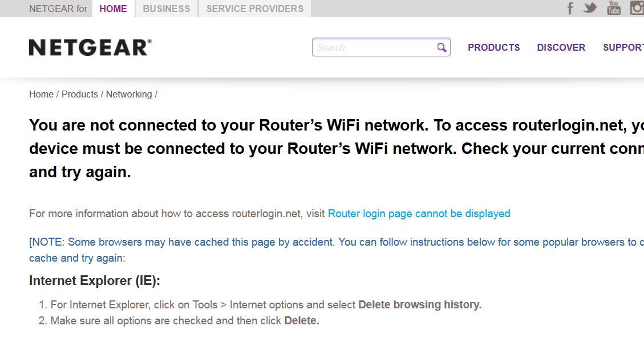Open the SERVICE PROVIDERS section
This screenshot has height=338, width=644.
click(254, 9)
